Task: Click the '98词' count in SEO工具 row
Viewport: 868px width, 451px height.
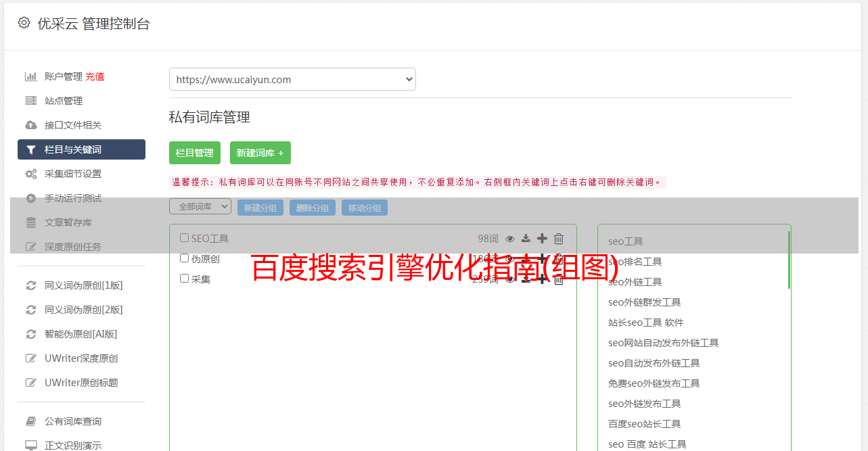Action: (x=488, y=238)
